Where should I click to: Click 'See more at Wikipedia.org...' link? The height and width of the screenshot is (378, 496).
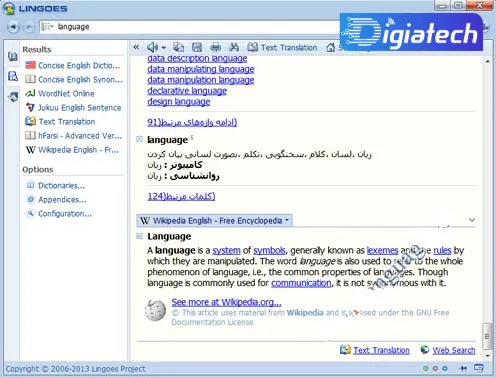(226, 302)
